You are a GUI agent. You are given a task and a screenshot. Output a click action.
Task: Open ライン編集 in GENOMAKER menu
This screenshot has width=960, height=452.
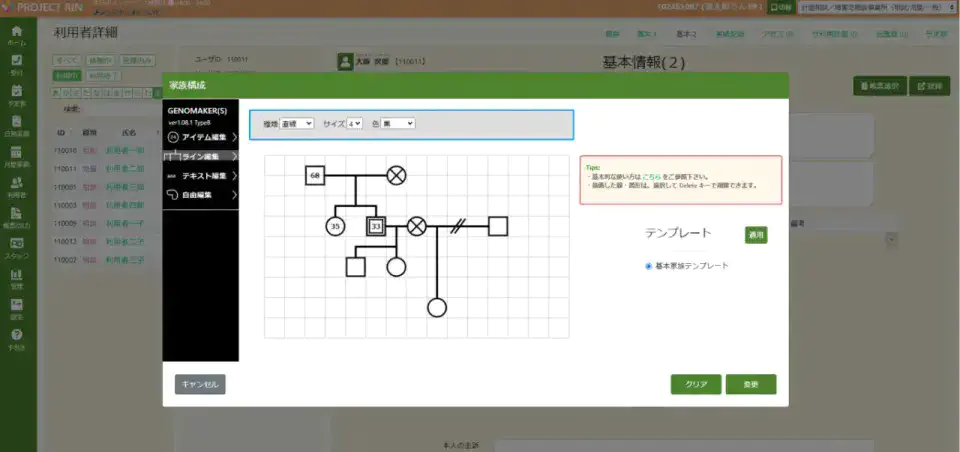coord(201,157)
